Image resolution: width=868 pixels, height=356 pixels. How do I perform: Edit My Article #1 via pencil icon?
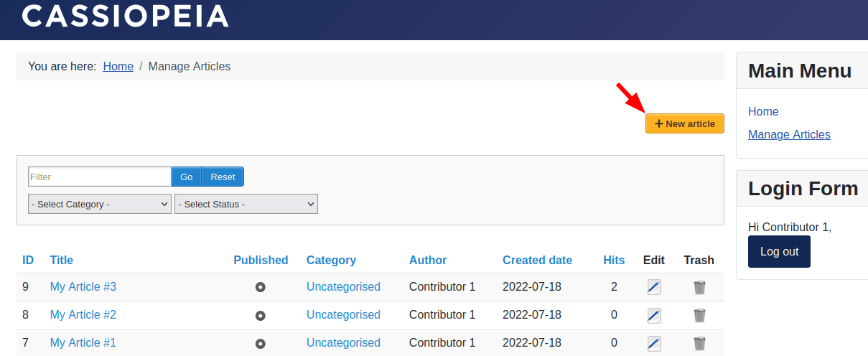(654, 343)
